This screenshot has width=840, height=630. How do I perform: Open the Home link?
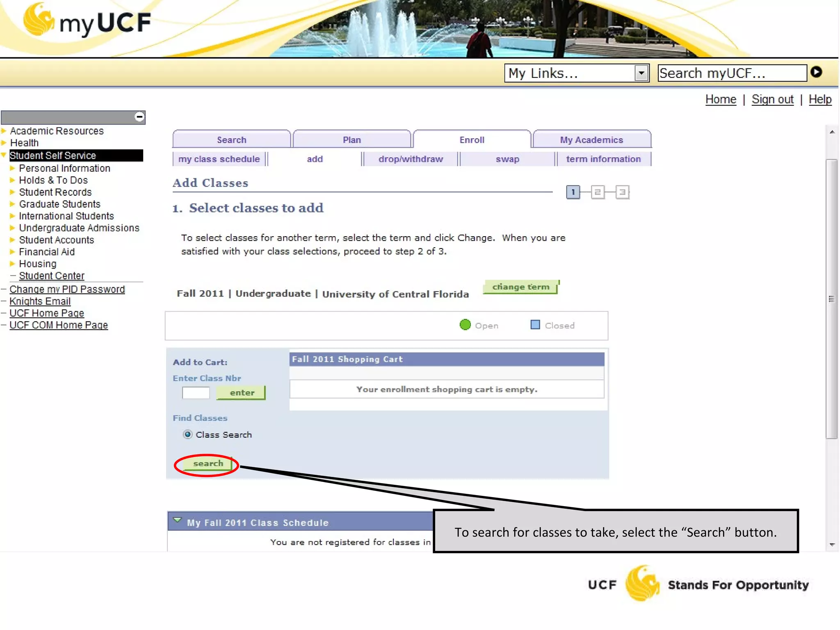pyautogui.click(x=721, y=99)
